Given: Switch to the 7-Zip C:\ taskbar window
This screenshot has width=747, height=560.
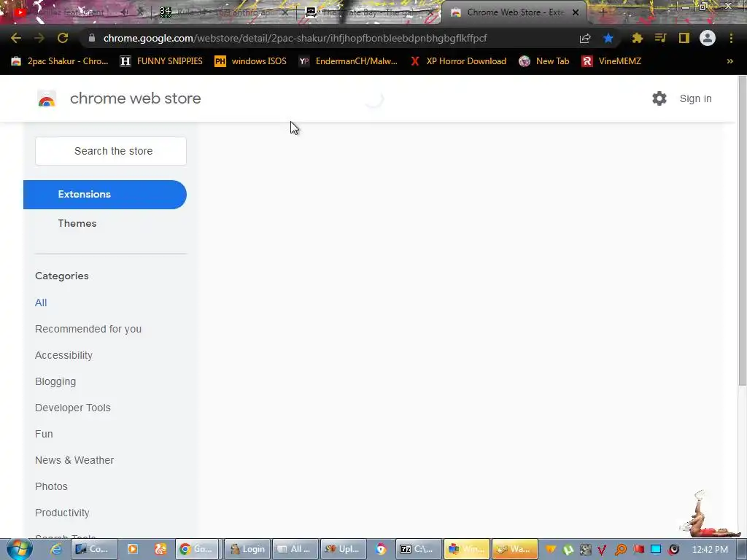Looking at the screenshot, I should (417, 549).
